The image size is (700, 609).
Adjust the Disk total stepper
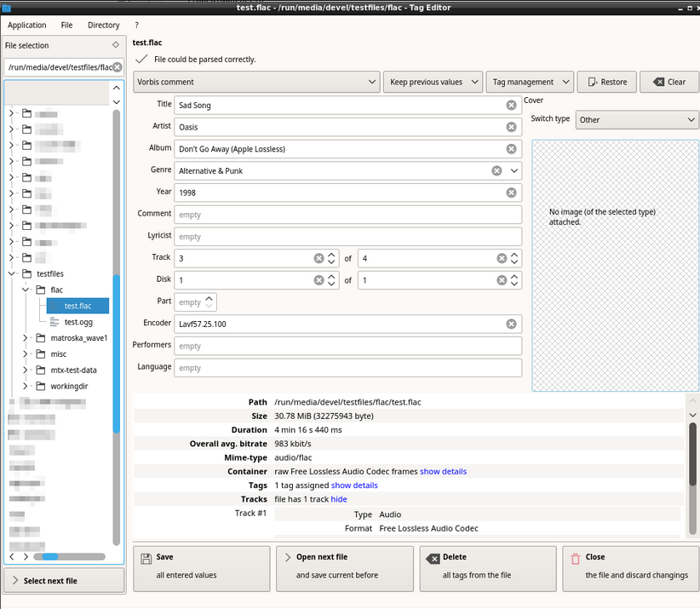pyautogui.click(x=514, y=280)
